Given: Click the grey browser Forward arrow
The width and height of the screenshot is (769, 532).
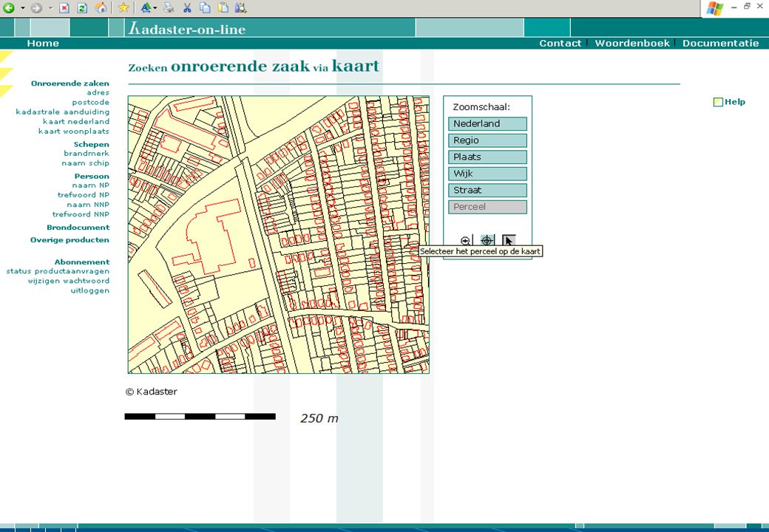Looking at the screenshot, I should coord(36,8).
